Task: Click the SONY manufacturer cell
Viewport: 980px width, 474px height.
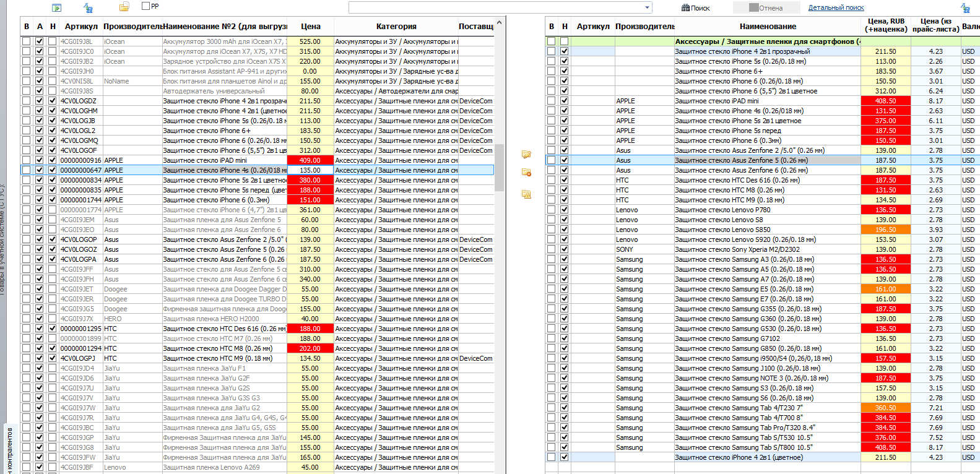Action: coord(644,249)
